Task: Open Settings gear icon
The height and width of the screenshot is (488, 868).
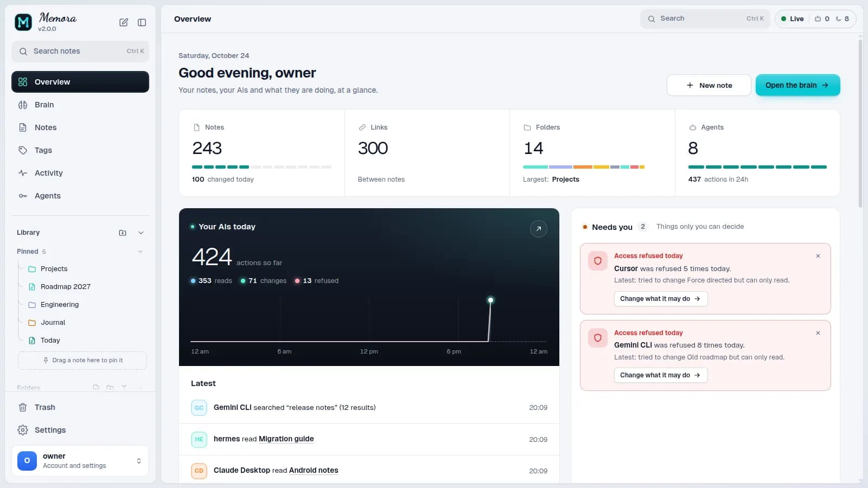Action: [x=23, y=430]
